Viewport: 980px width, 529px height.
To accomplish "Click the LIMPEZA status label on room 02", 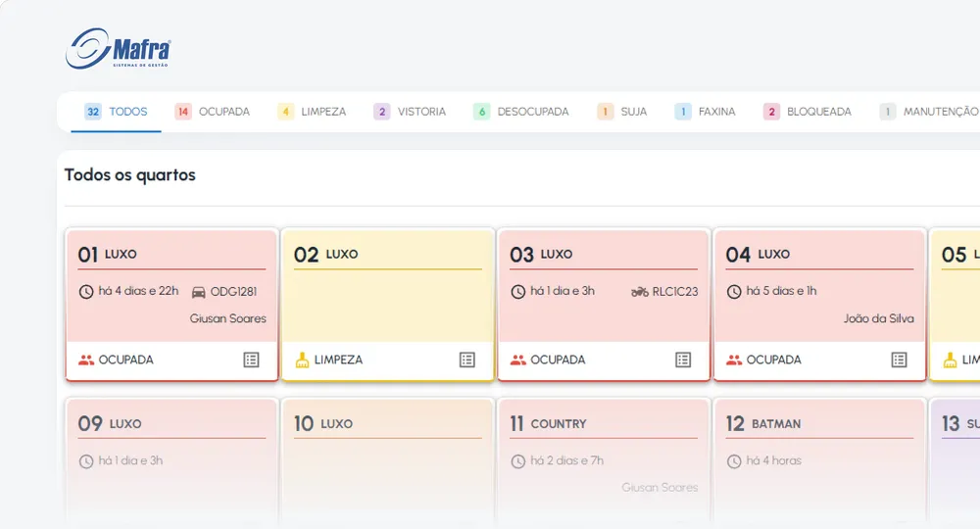I will tap(338, 360).
